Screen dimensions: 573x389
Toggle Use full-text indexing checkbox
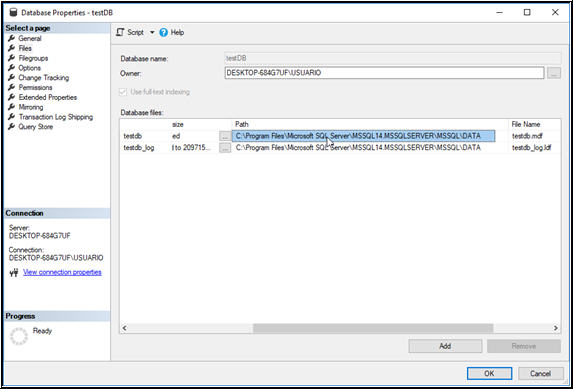click(x=123, y=92)
